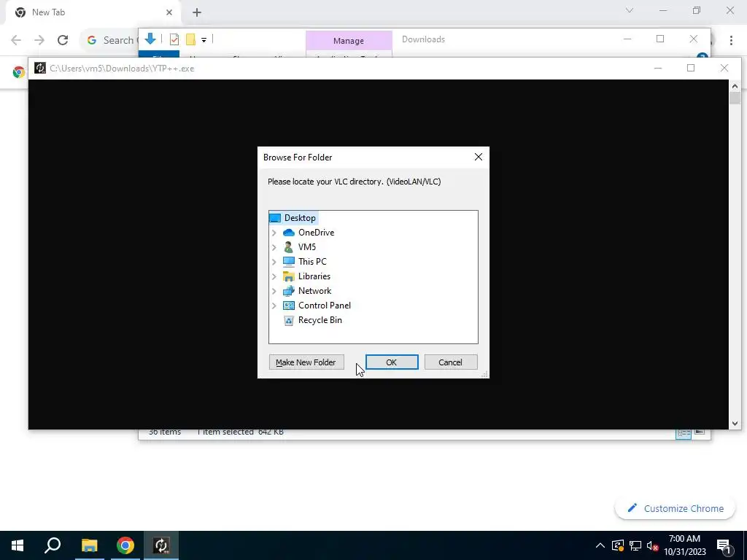
Task: Close the New Tab tab in Chrome
Action: [x=169, y=12]
